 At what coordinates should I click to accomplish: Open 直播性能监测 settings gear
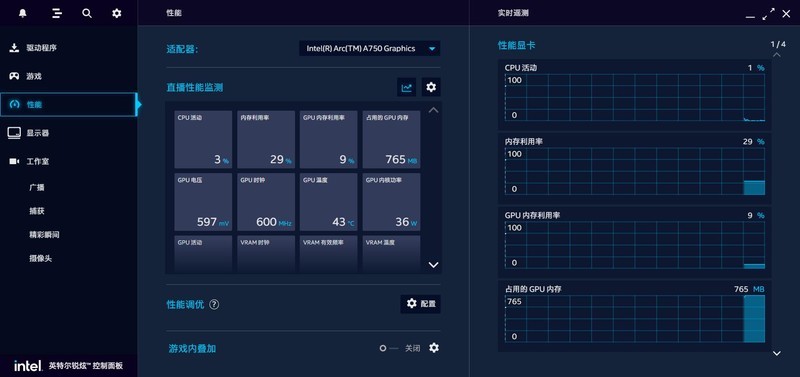431,87
